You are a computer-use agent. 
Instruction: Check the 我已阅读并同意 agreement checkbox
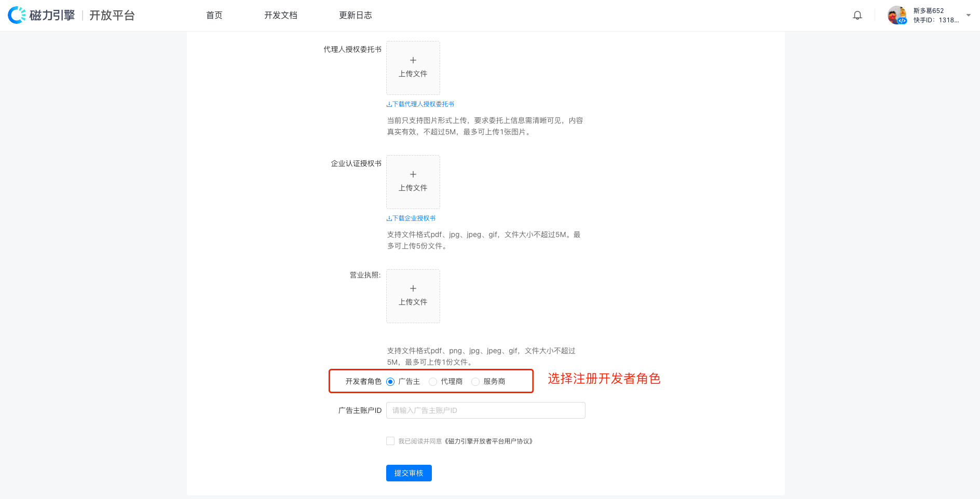390,441
